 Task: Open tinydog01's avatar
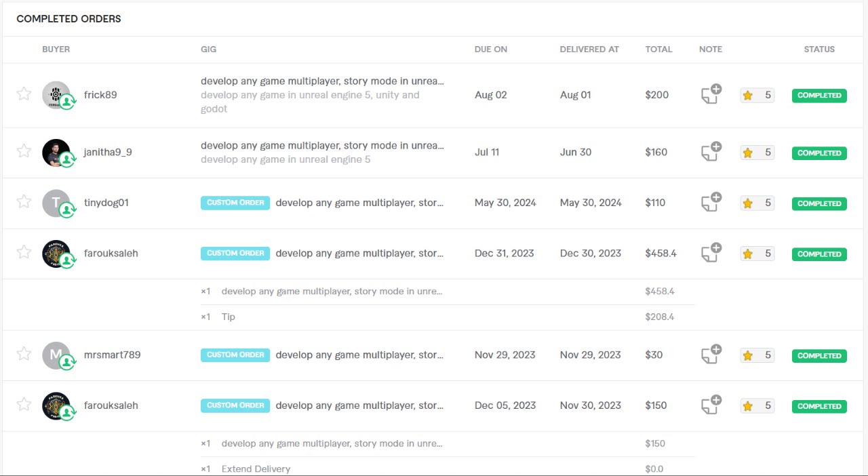(56, 203)
